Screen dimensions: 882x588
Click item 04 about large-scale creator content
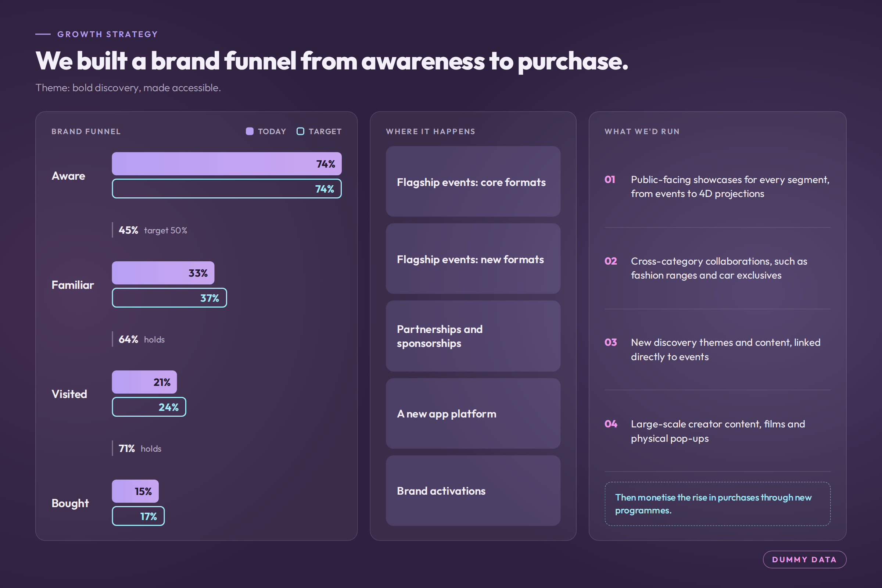tap(717, 431)
